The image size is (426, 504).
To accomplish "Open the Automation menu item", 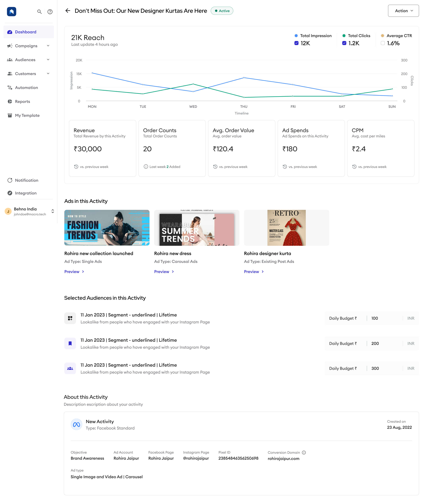I will click(x=29, y=87).
